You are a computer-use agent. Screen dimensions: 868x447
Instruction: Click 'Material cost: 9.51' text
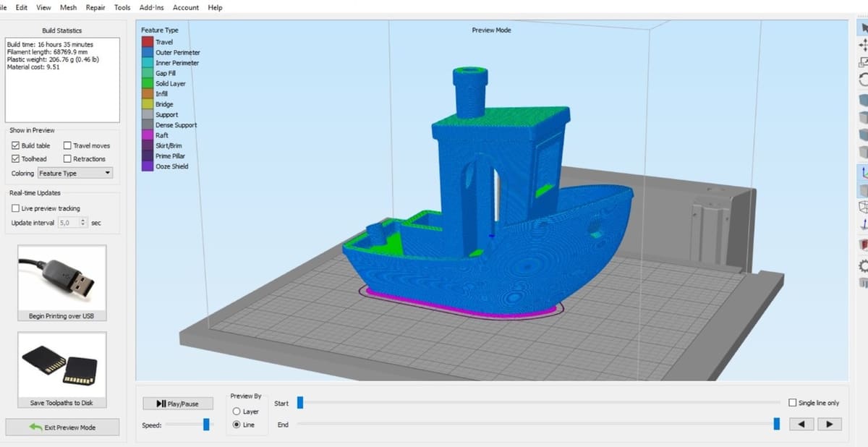(33, 67)
